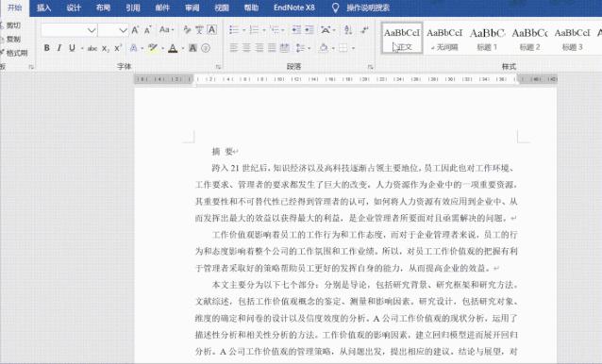Open Paragraph dialog launcher
Image resolution: width=602 pixels, height=364 pixels.
(370, 67)
